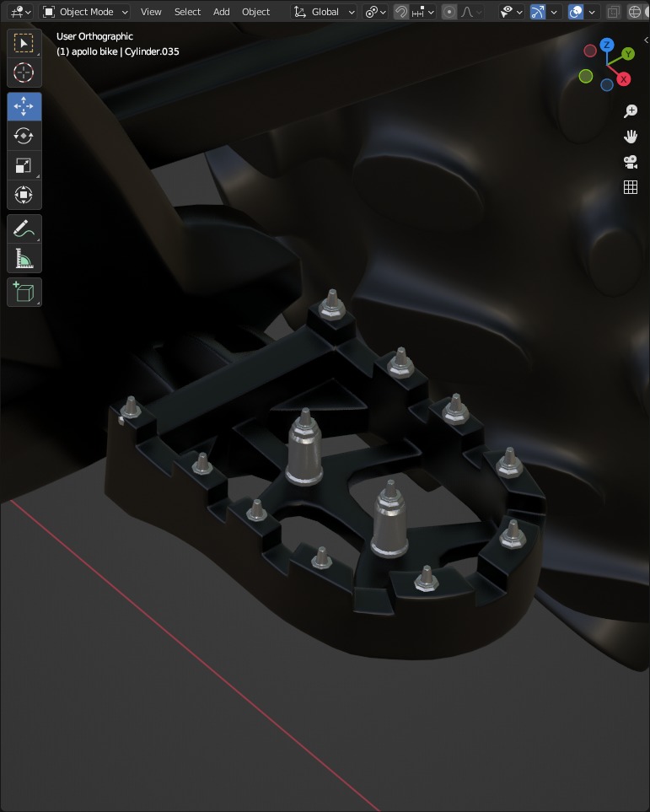The height and width of the screenshot is (812, 650).
Task: Switch to wireframe viewport shading
Action: pyautogui.click(x=635, y=12)
